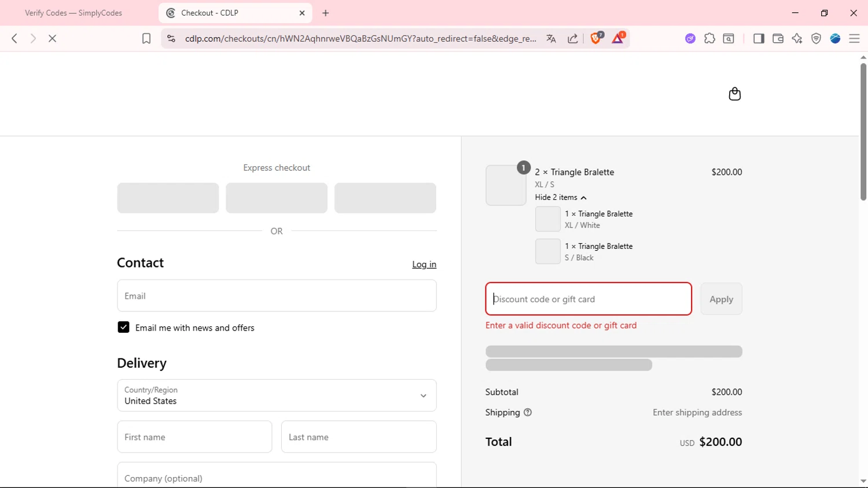Uncheck Email me with news and offers

click(123, 327)
